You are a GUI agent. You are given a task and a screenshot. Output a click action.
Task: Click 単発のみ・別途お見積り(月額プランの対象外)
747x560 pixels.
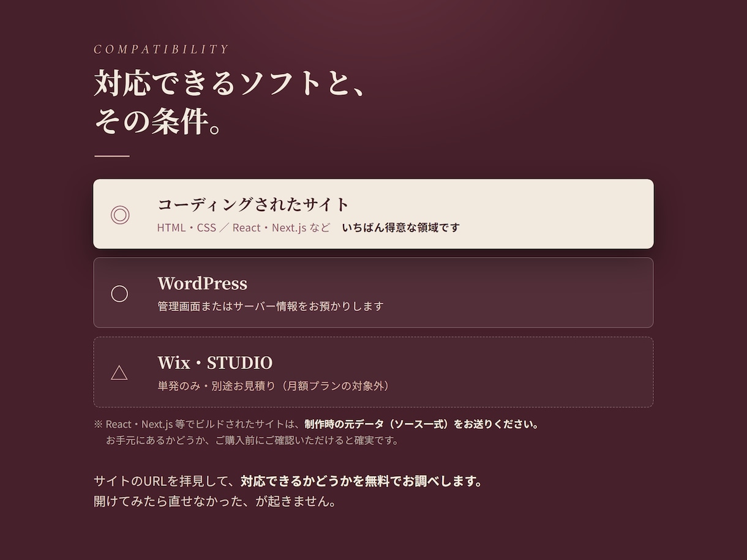(x=274, y=386)
